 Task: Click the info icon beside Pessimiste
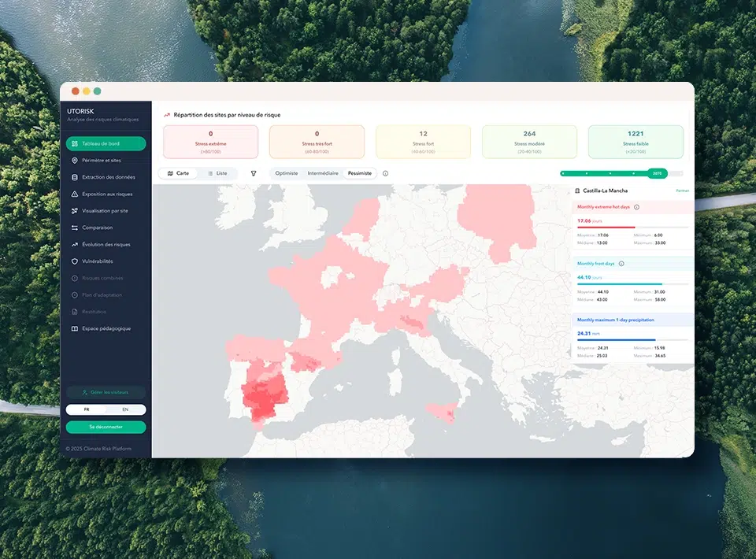385,173
